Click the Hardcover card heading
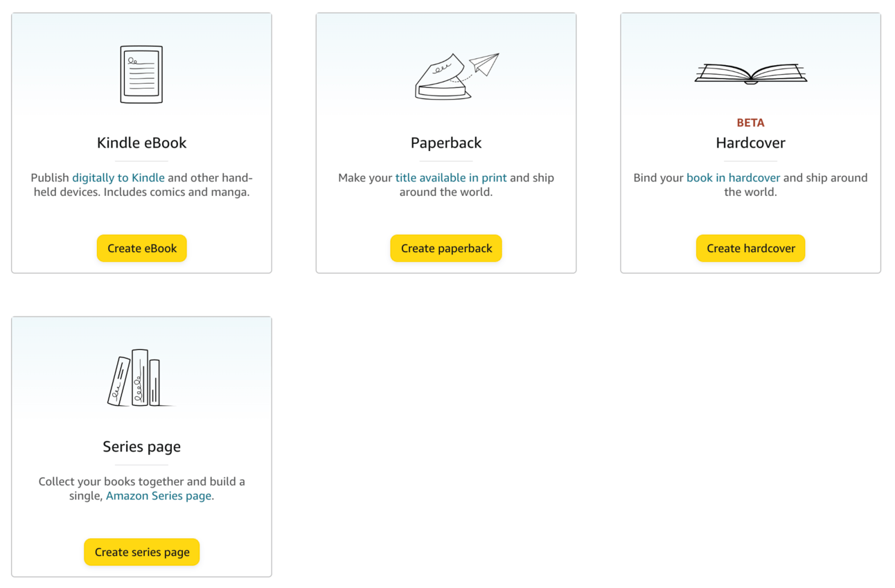This screenshot has height=588, width=895. click(750, 143)
